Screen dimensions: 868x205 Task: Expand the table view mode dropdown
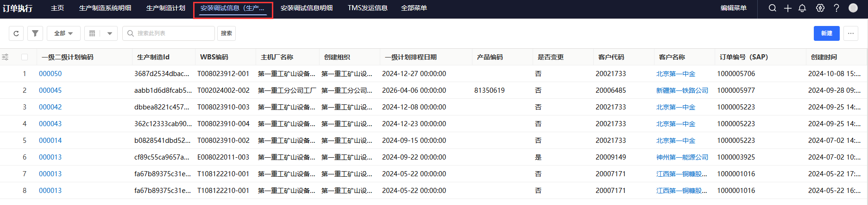109,33
